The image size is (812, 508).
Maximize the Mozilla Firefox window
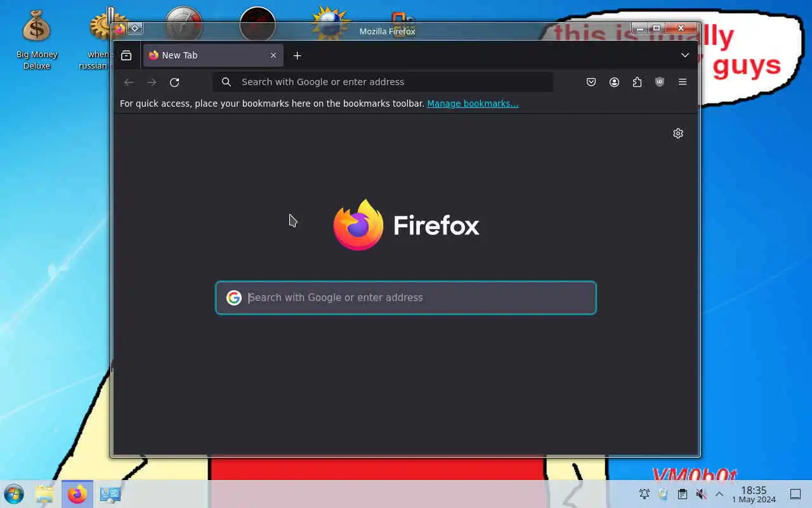(657, 28)
